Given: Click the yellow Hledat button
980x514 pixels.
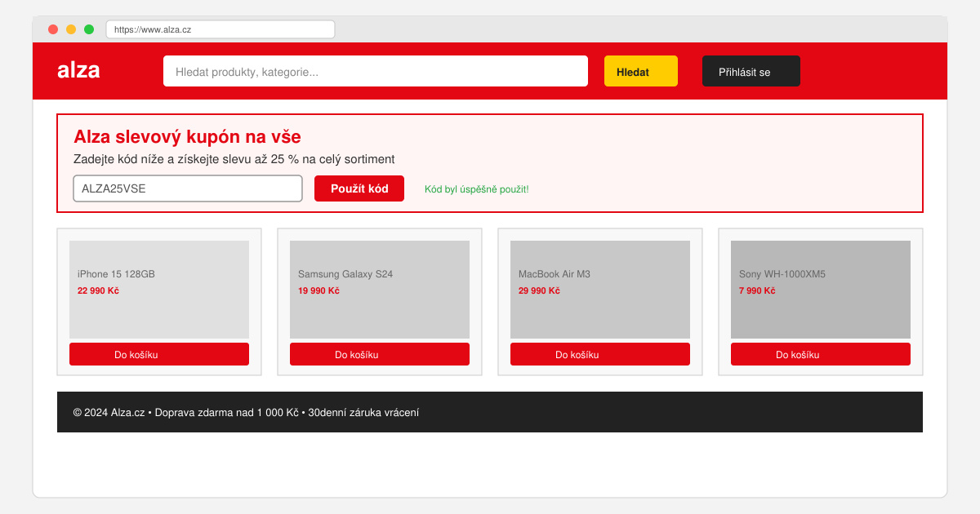Looking at the screenshot, I should click(x=641, y=71).
